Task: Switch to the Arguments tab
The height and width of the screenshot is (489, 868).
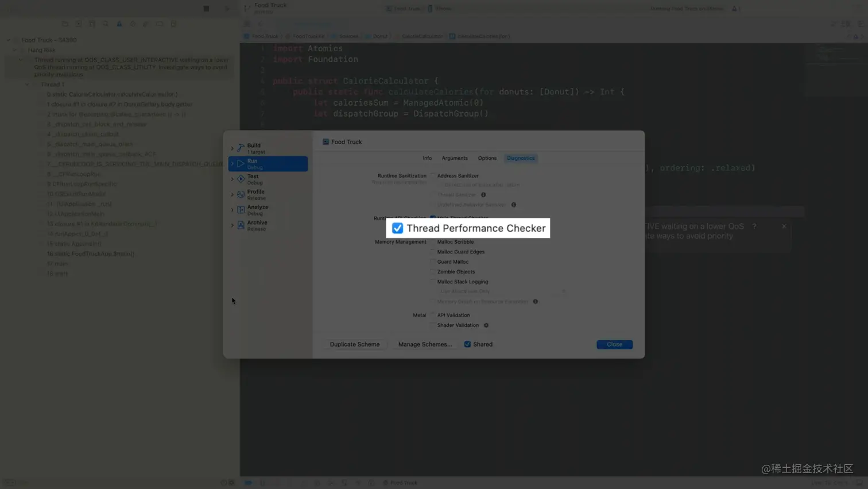Action: (455, 158)
